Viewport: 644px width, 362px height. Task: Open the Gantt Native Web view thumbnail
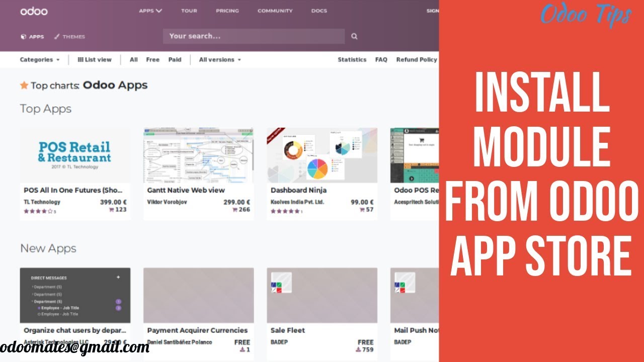(x=198, y=155)
